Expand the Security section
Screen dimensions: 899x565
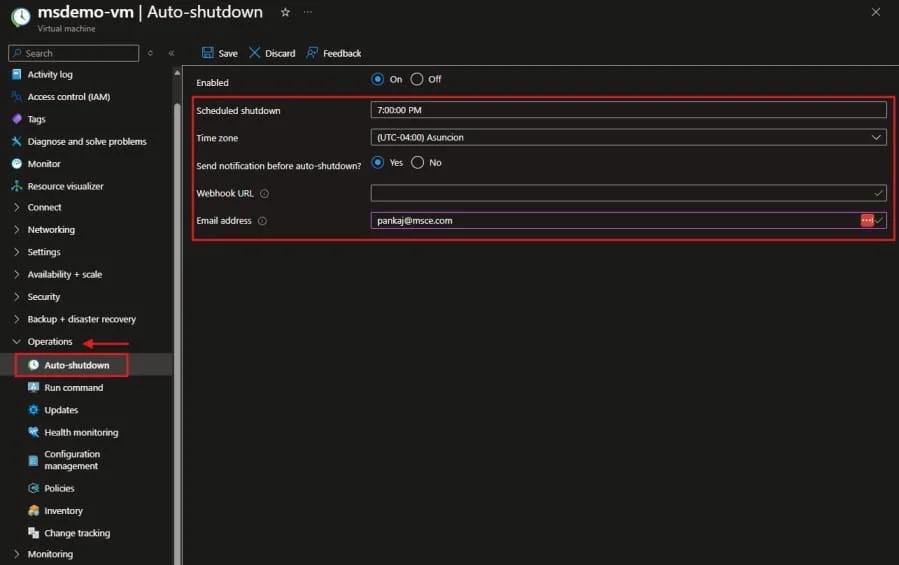coord(17,297)
